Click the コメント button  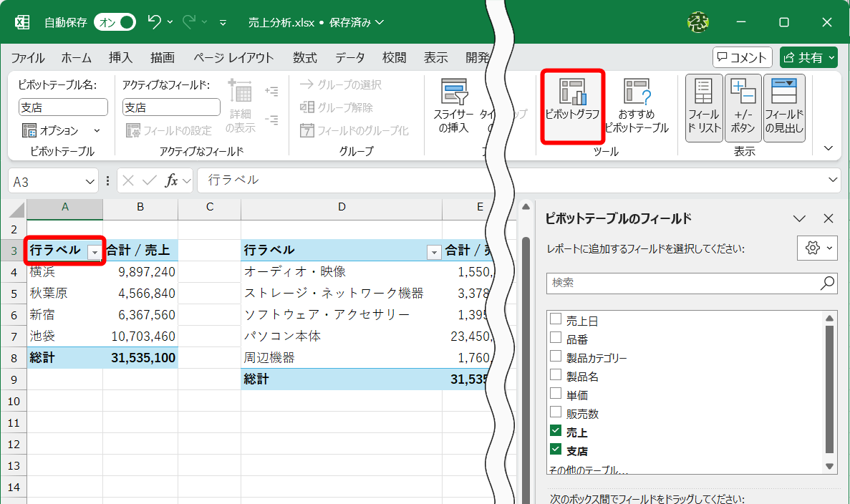[x=742, y=57]
